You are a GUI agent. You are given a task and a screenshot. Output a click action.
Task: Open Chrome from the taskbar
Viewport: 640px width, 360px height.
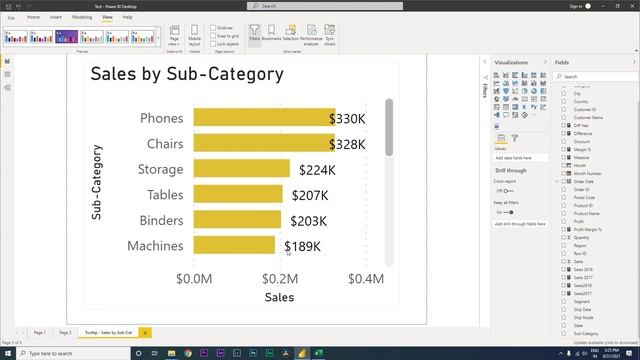(x=188, y=353)
